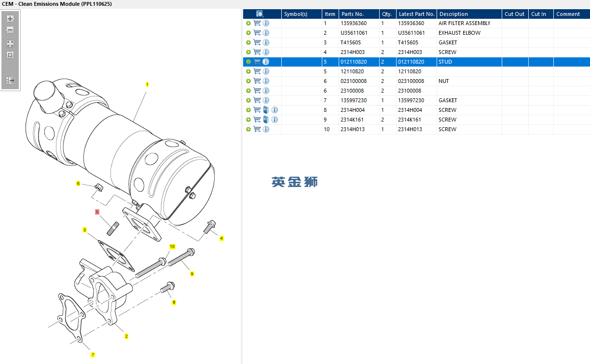
Task: Open blue book icon in 2314H004 row
Action: tap(266, 110)
